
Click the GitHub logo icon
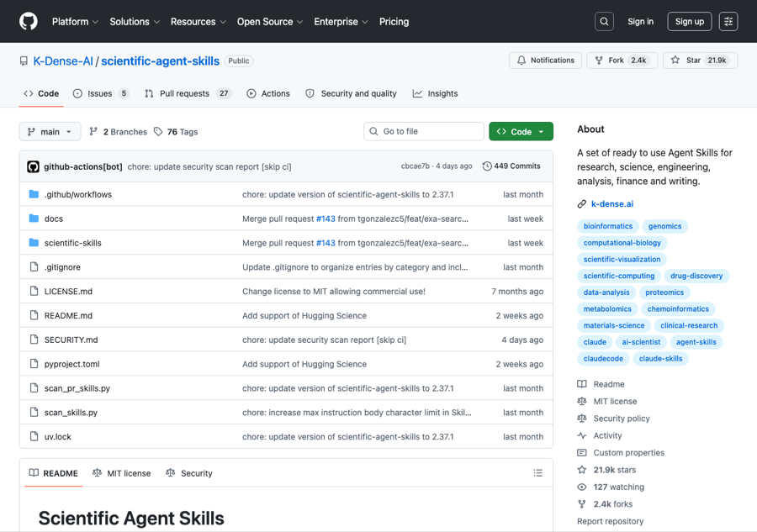tap(29, 22)
